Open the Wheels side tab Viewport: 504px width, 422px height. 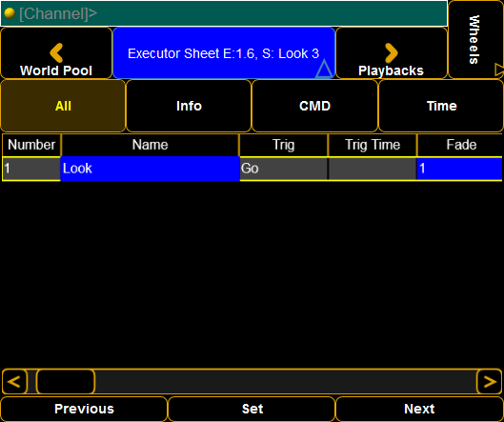coord(475,39)
